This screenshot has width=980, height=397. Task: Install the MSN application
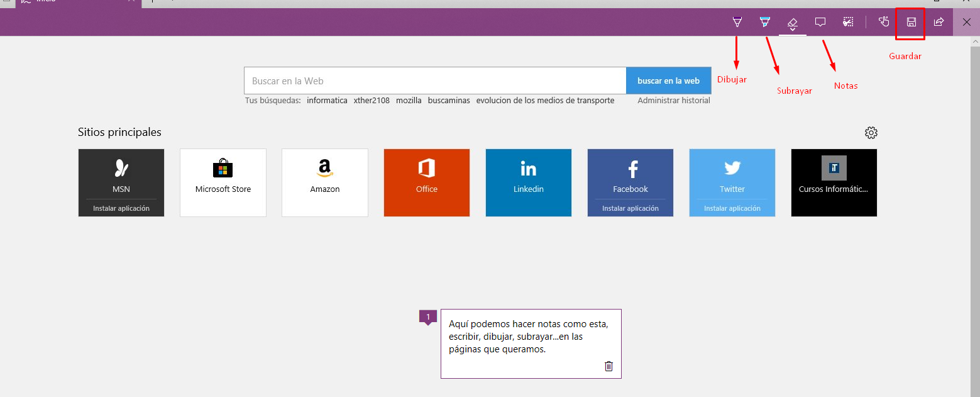(x=121, y=208)
